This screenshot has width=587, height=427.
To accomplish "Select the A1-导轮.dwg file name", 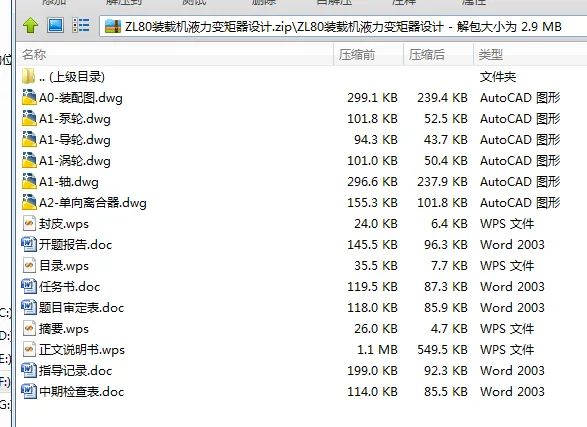I will pos(75,140).
